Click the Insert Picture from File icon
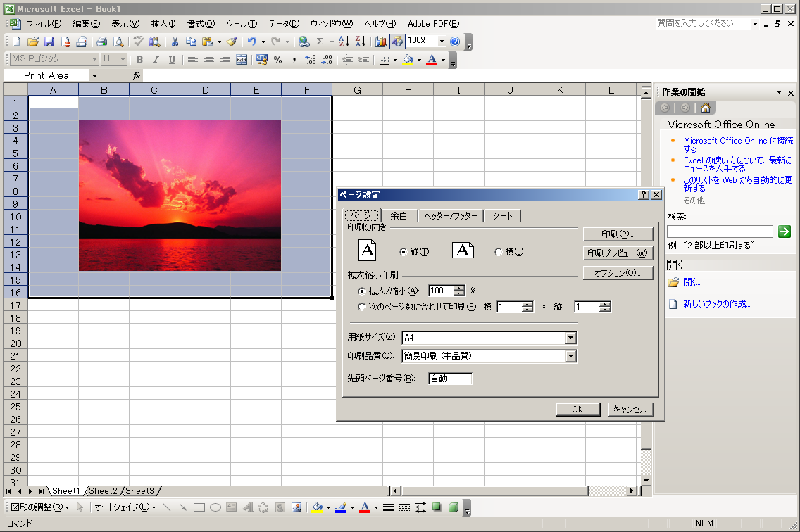The width and height of the screenshot is (800, 532). [x=296, y=507]
